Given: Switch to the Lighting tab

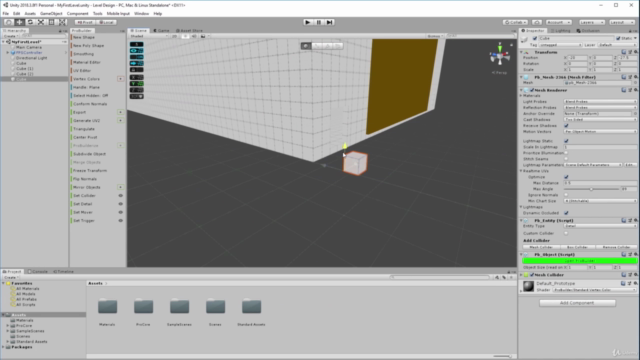Looking at the screenshot, I should (x=561, y=31).
